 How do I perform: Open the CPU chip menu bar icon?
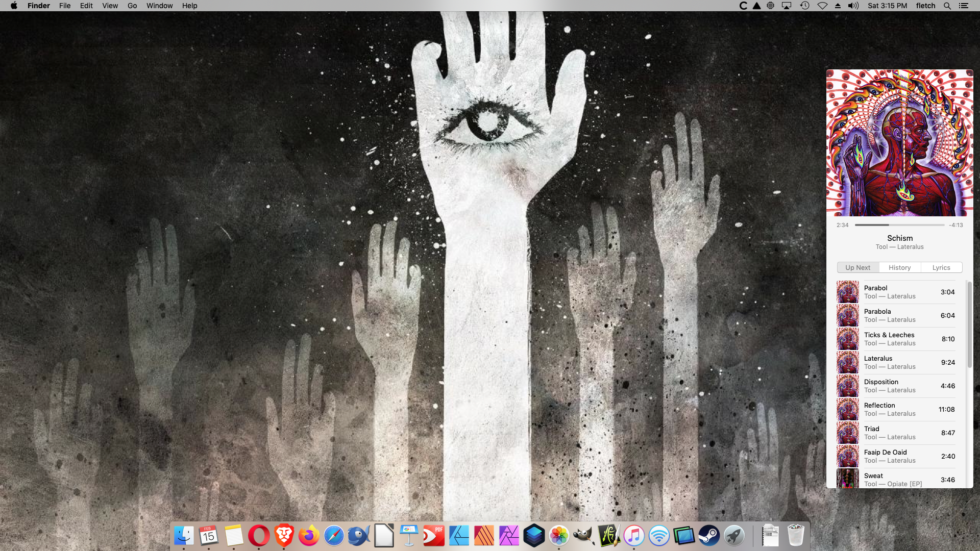(x=771, y=6)
